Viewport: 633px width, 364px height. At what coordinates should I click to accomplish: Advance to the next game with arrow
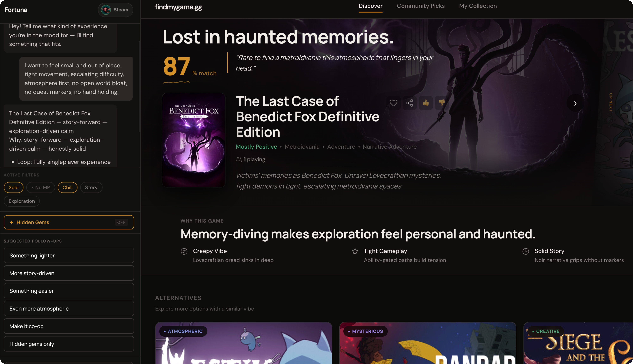(x=575, y=103)
